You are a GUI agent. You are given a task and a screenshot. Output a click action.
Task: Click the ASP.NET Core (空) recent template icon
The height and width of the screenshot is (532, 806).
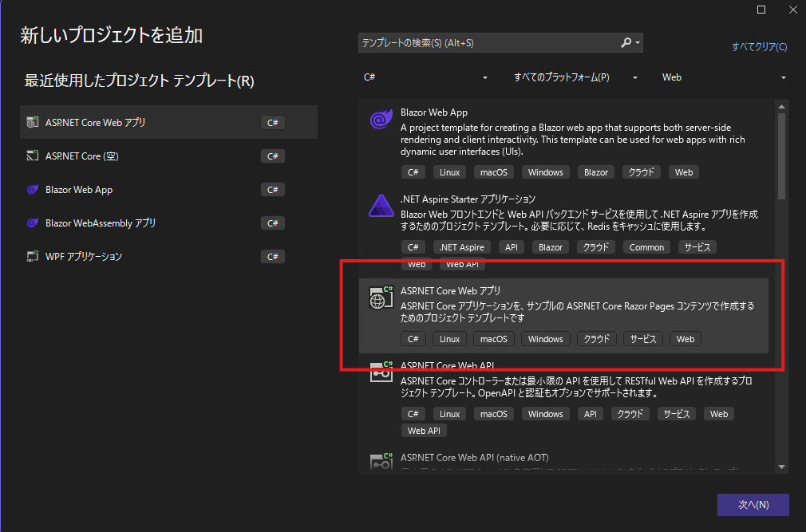(x=33, y=156)
